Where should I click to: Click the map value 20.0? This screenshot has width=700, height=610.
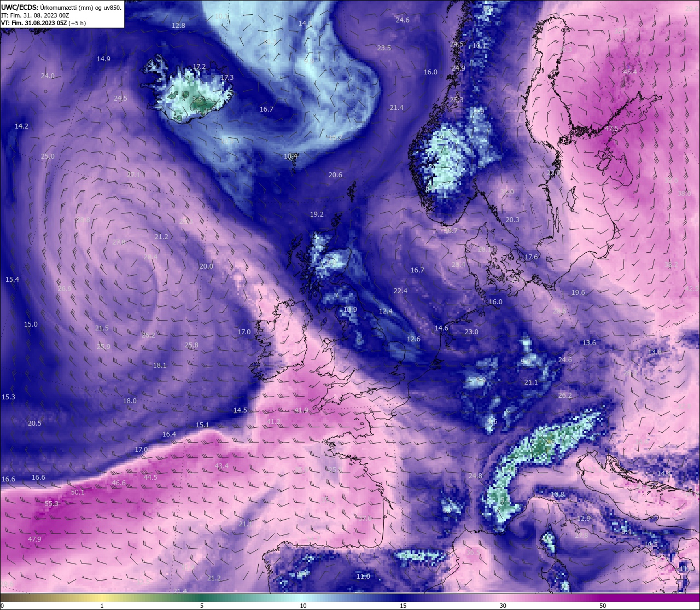coord(206,266)
